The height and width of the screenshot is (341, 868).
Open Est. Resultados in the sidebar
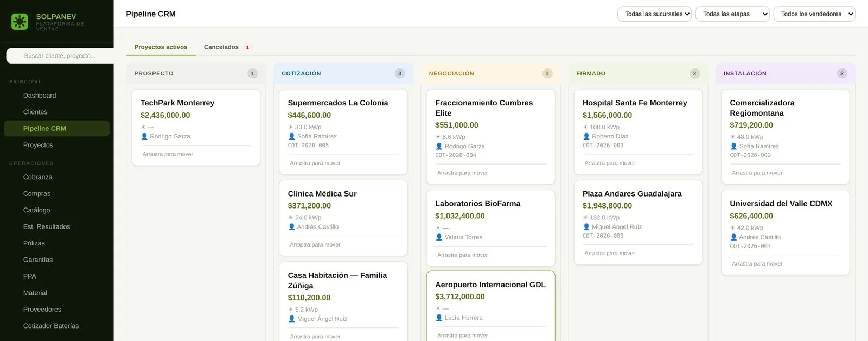pos(56,227)
